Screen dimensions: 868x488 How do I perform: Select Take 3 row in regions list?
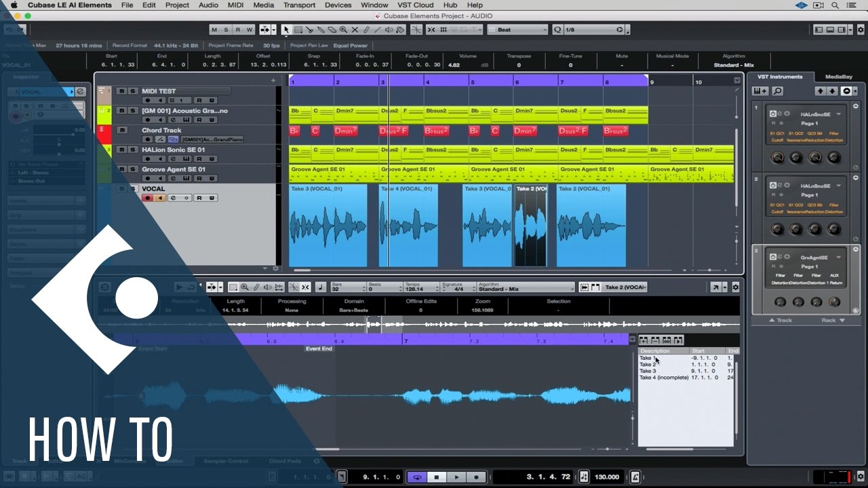(x=685, y=371)
